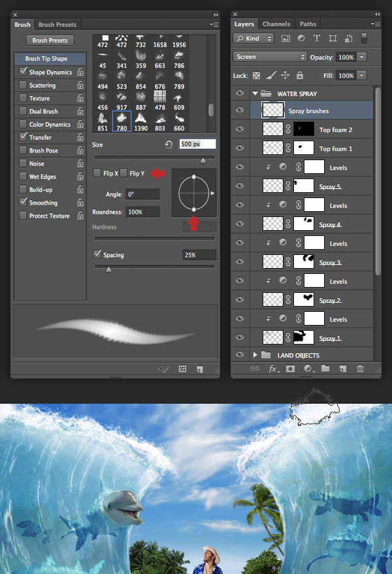The width and height of the screenshot is (392, 574).
Task: Open Fill slider dropdown arrow
Action: coord(362,75)
